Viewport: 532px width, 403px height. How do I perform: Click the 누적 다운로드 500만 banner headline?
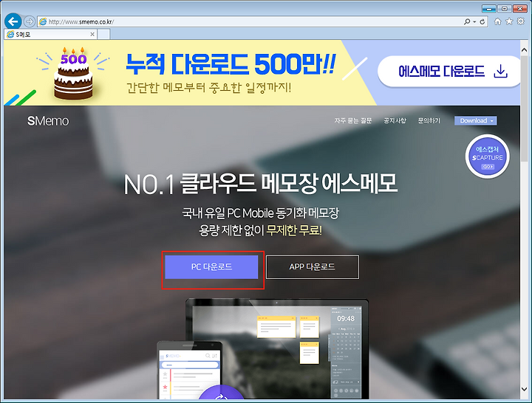[231, 63]
